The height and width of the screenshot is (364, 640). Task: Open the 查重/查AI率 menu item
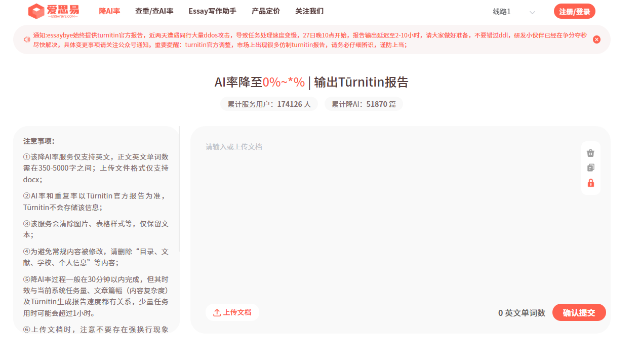[154, 11]
